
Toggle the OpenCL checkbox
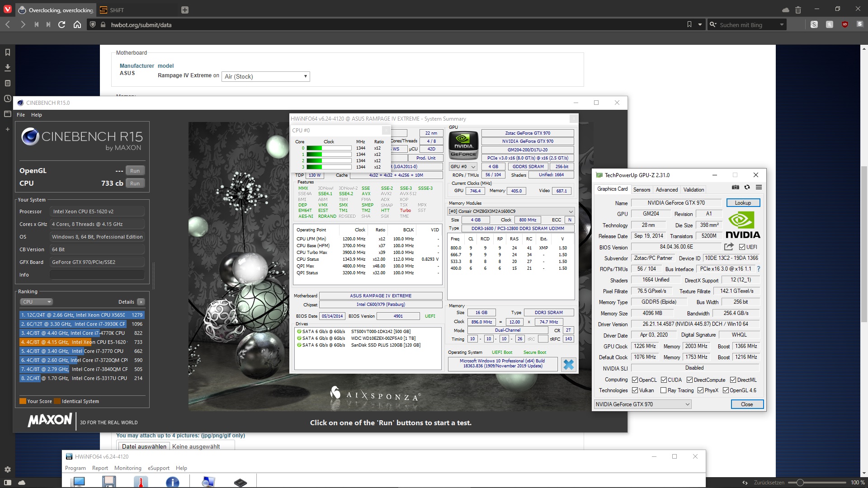[635, 380]
